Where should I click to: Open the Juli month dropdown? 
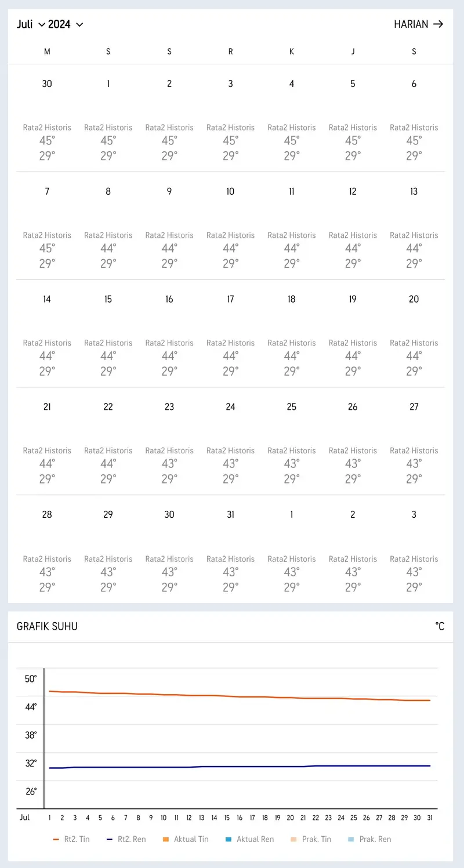coord(31,24)
